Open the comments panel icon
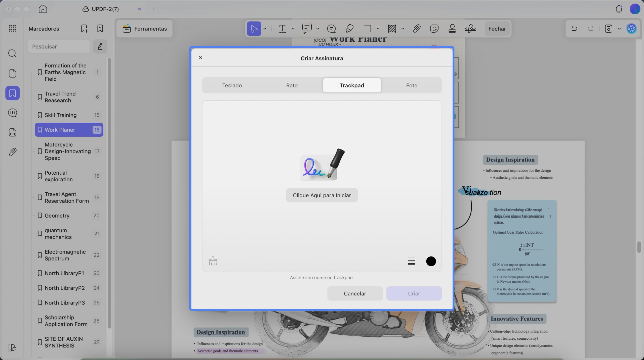Image resolution: width=644 pixels, height=360 pixels. [x=12, y=113]
